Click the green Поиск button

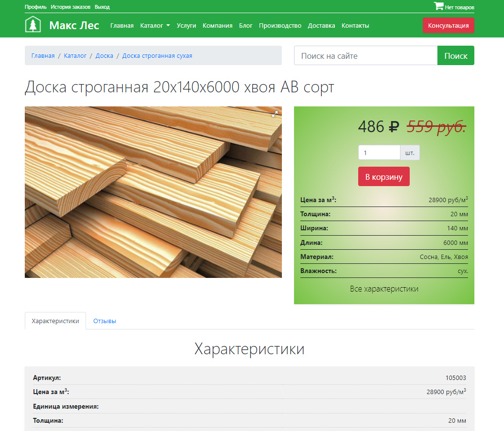(x=456, y=55)
